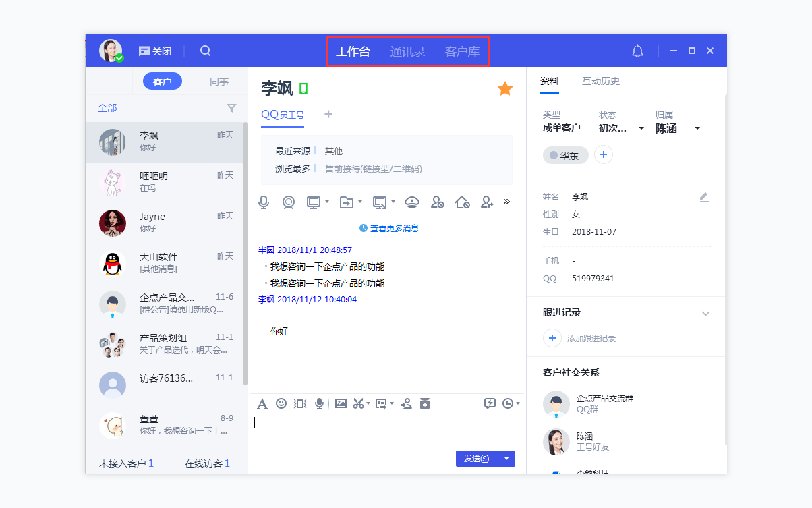Open font formatting options for the message
Viewport: 812px width, 508px height.
point(262,403)
